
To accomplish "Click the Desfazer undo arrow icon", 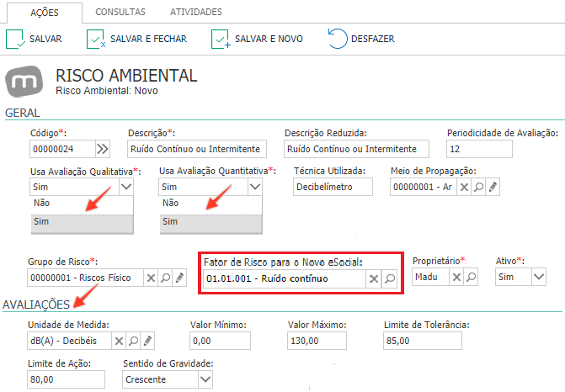I will point(338,39).
